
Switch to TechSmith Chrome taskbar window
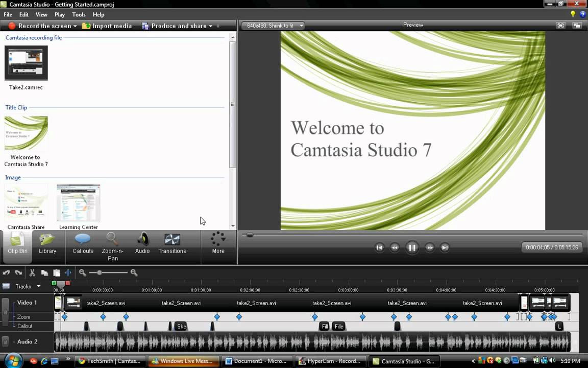110,361
